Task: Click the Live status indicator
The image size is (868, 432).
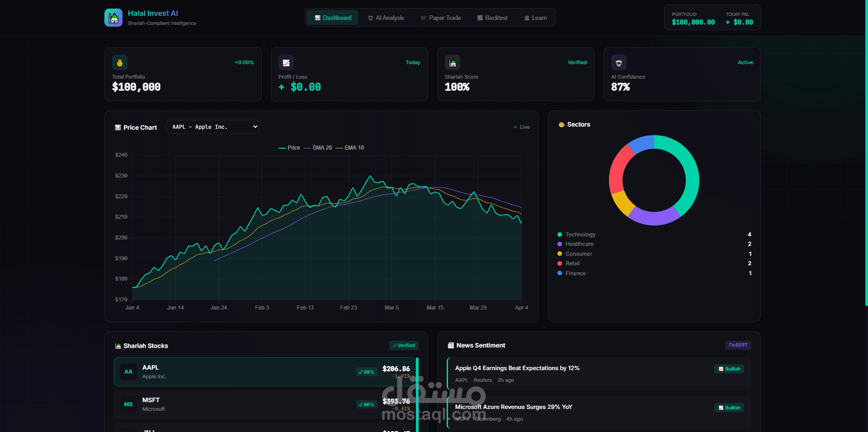Action: tap(522, 127)
